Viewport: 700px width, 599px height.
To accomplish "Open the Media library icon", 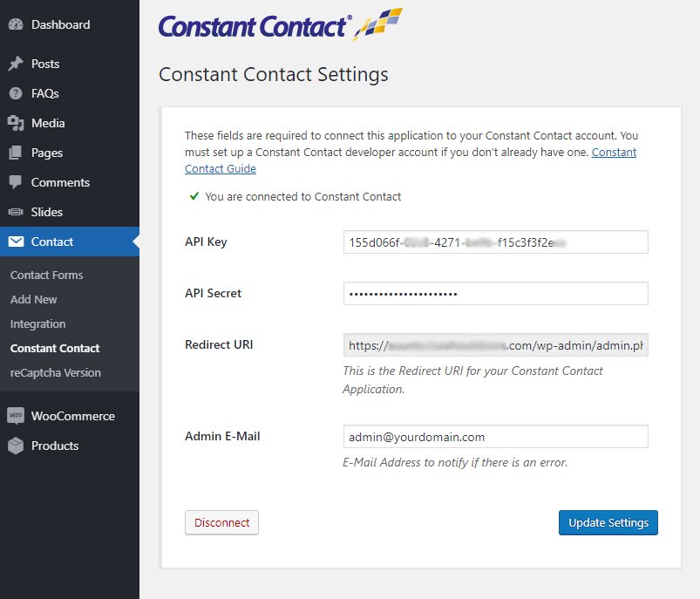I will click(x=16, y=123).
